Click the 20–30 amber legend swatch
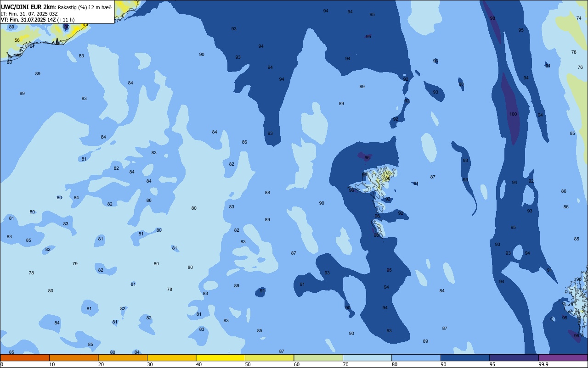The height and width of the screenshot is (368, 588). pyautogui.click(x=123, y=357)
